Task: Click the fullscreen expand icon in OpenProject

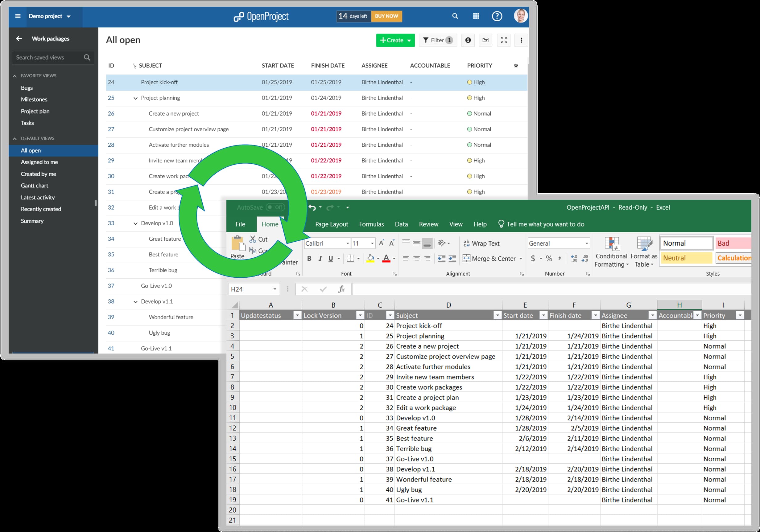Action: 504,40
